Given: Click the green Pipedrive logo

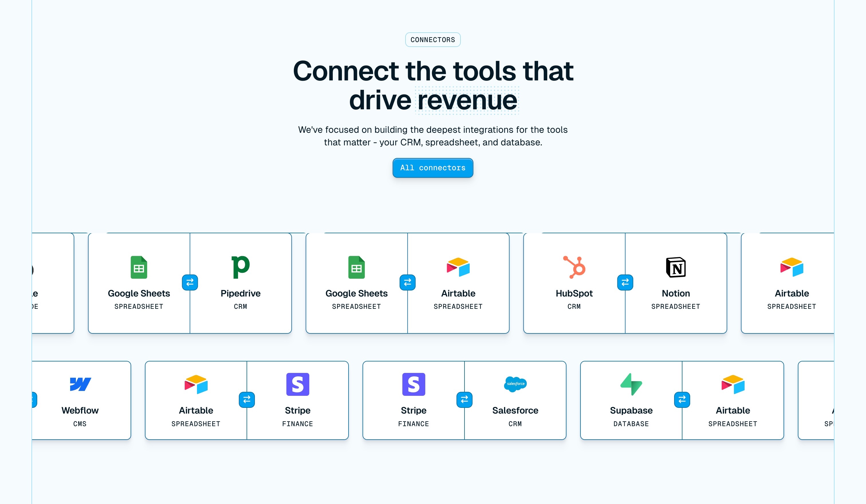Looking at the screenshot, I should [241, 267].
